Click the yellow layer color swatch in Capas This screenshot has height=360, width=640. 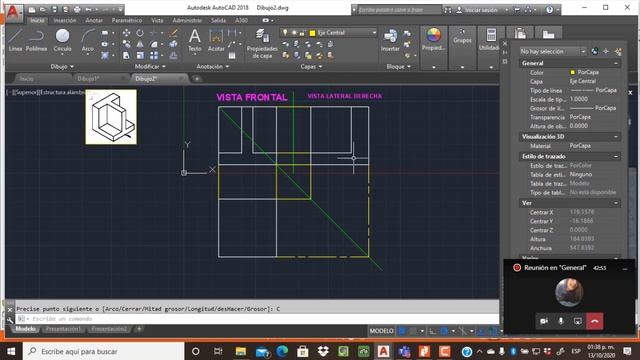point(312,33)
